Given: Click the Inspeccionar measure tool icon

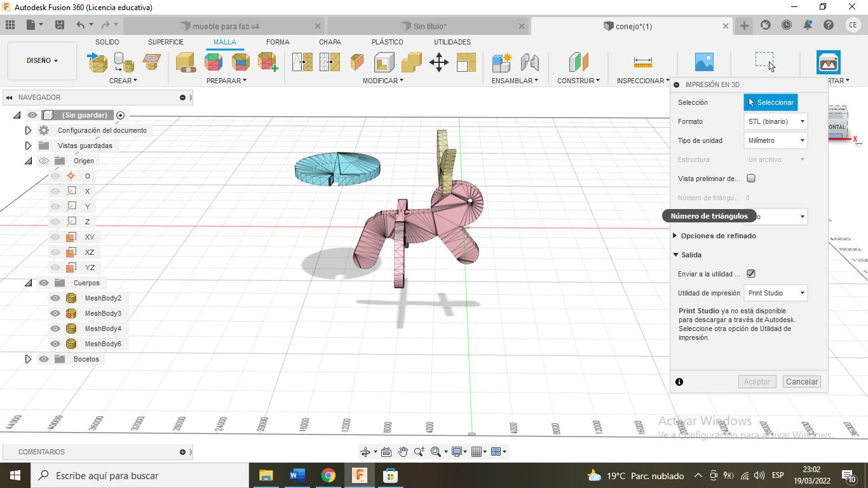Looking at the screenshot, I should [x=643, y=62].
